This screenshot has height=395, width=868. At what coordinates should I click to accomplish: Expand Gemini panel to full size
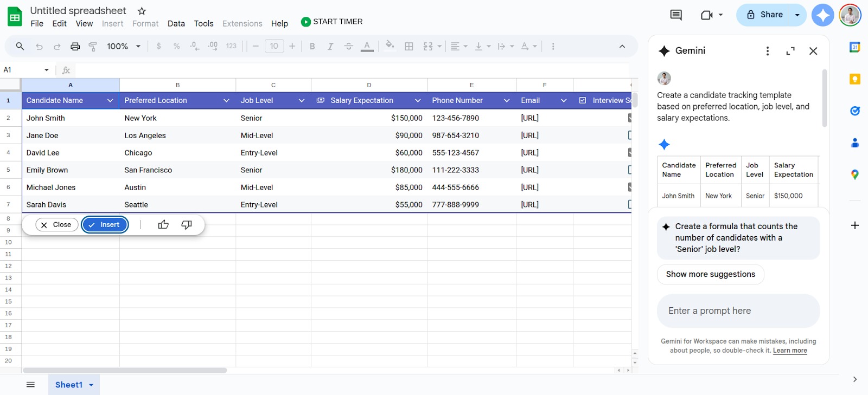point(790,51)
